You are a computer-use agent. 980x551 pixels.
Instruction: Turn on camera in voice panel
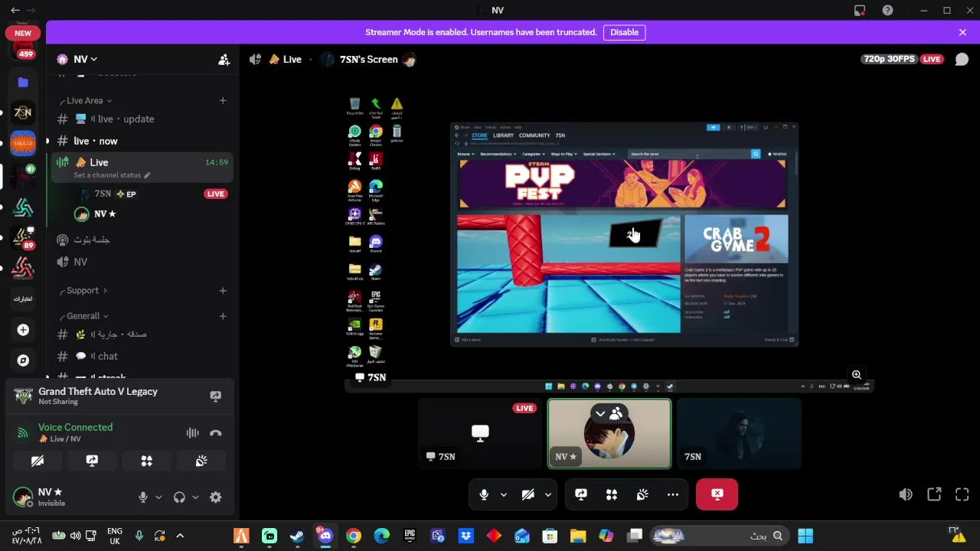[x=37, y=461]
